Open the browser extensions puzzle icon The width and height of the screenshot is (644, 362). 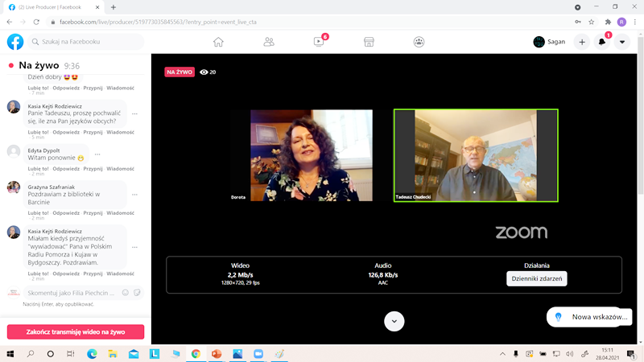(608, 23)
